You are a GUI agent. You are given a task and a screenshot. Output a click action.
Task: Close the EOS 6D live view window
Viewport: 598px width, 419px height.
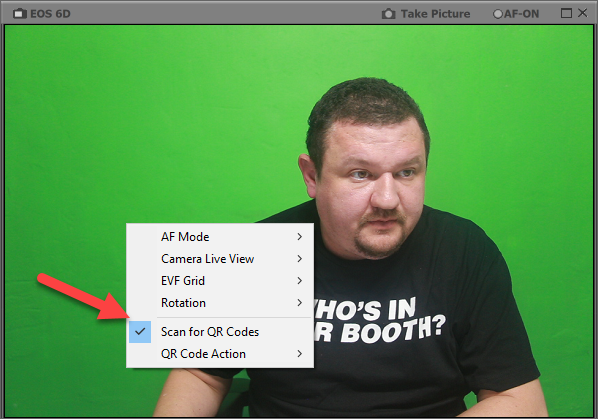tap(582, 13)
